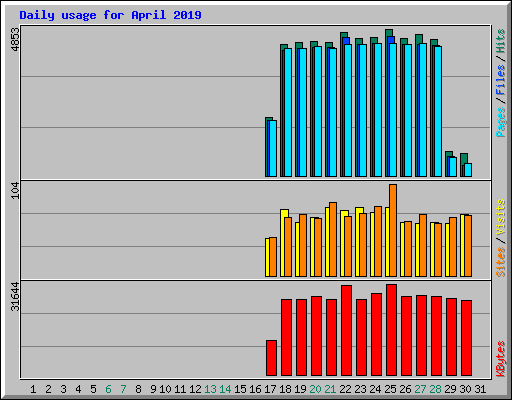Click the red KBytes bar for day 18
Viewport: 512px width, 400px height.
[x=286, y=337]
